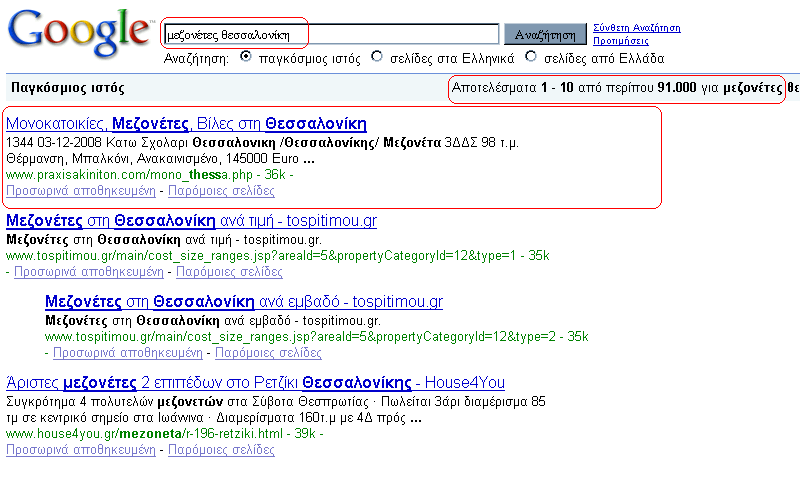
Task: Click Παρόμοιες σελίδες under the house4you.gr result
Action: tap(221, 450)
